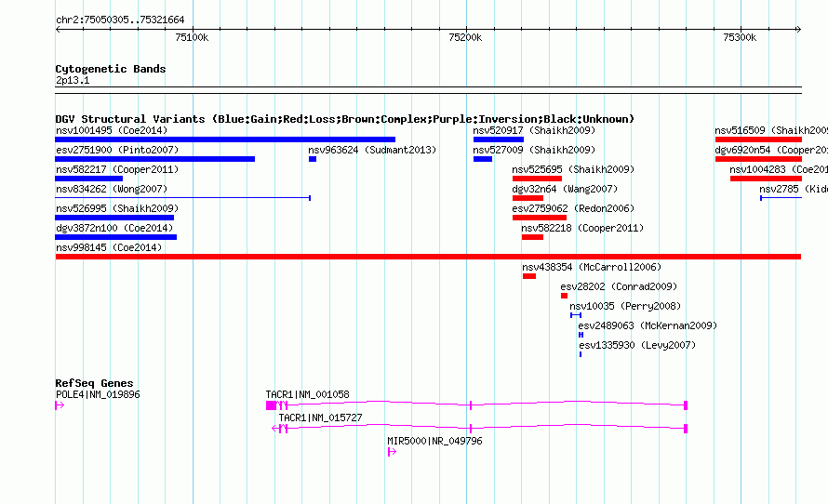Click the nsv998145 (Coe2014) label

[x=109, y=247]
